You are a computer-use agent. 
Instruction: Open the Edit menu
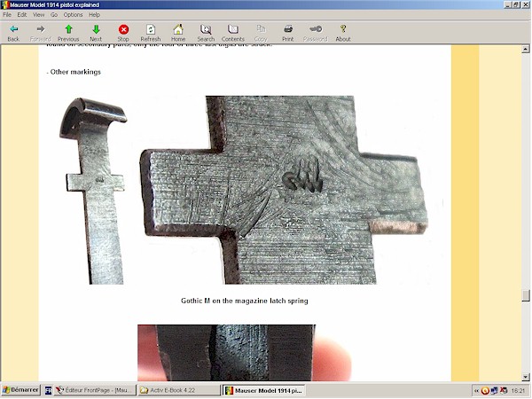pyautogui.click(x=22, y=14)
